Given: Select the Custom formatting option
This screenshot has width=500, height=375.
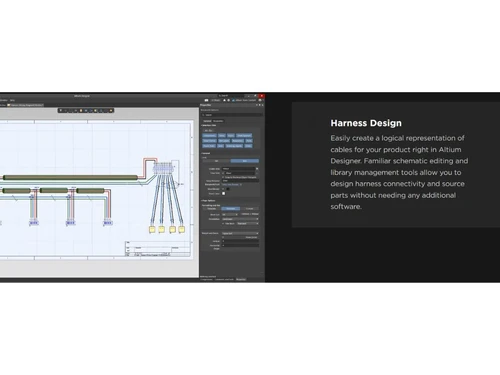Looking at the screenshot, I should (x=249, y=209).
